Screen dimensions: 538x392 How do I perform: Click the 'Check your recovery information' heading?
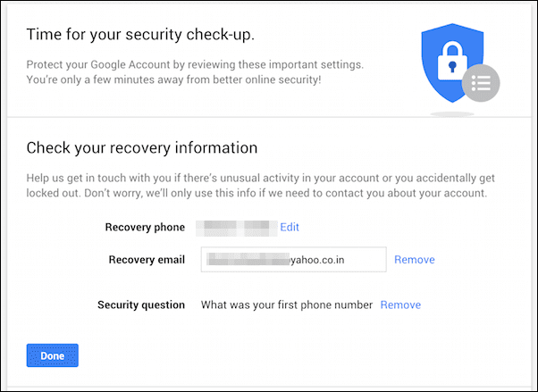click(x=142, y=148)
